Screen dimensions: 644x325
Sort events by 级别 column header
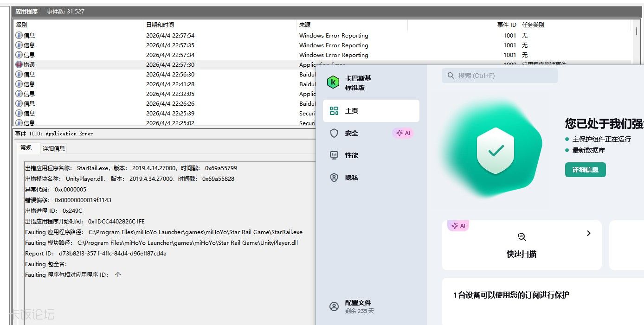click(22, 25)
